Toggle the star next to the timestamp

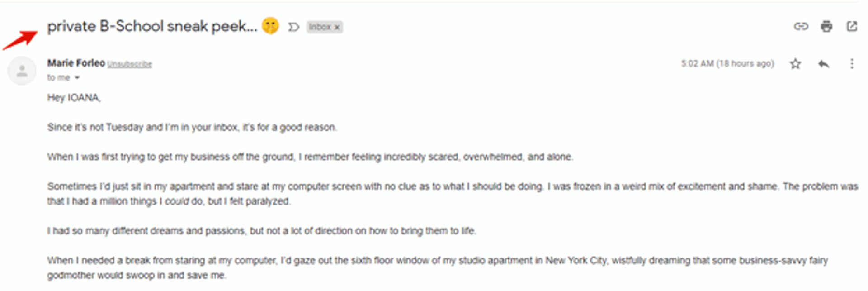point(796,63)
